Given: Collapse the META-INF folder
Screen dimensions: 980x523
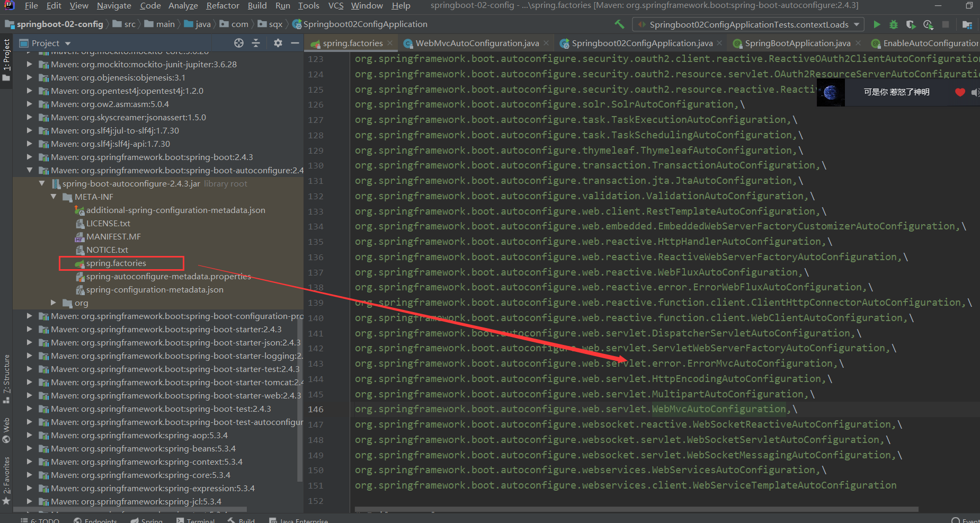Looking at the screenshot, I should [54, 197].
